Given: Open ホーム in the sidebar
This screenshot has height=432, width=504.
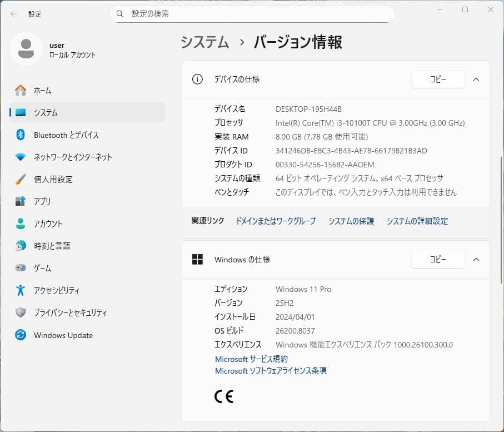Looking at the screenshot, I should click(87, 90).
